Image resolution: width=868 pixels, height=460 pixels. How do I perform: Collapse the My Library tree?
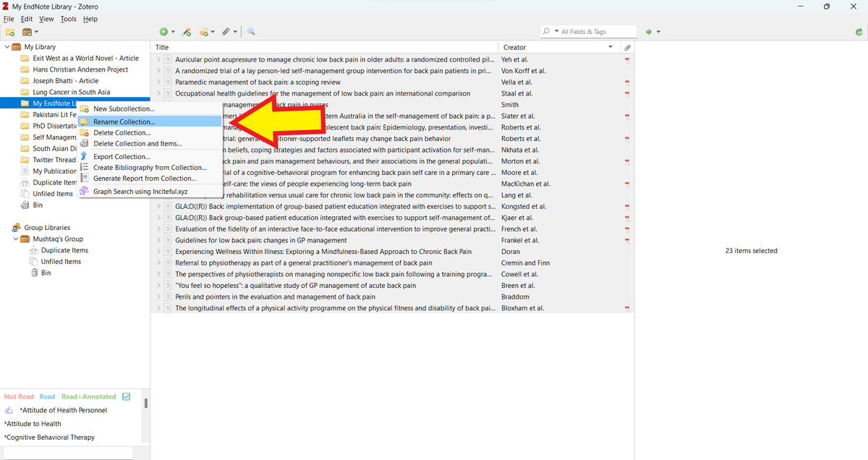pos(7,47)
